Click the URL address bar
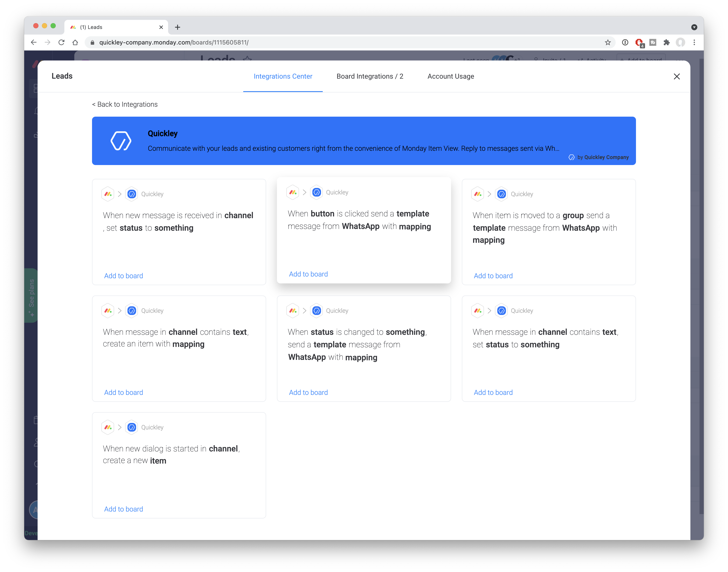This screenshot has height=572, width=728. (x=335, y=43)
